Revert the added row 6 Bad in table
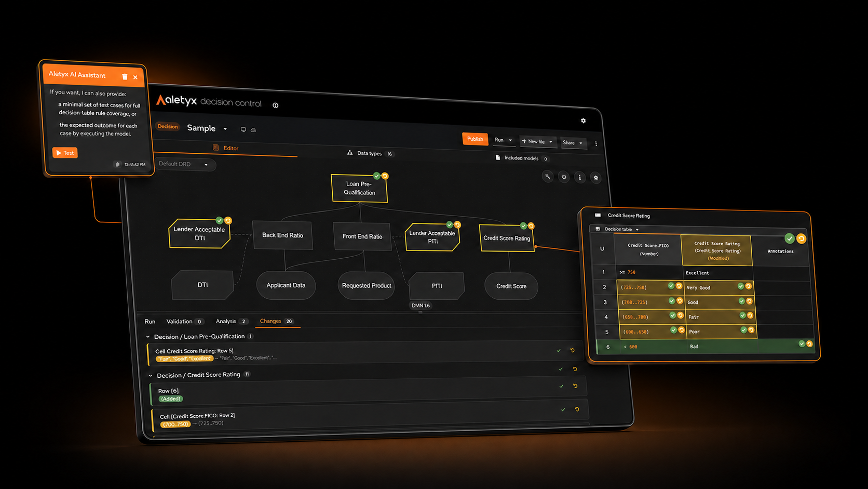This screenshot has width=868, height=489. tap(810, 344)
